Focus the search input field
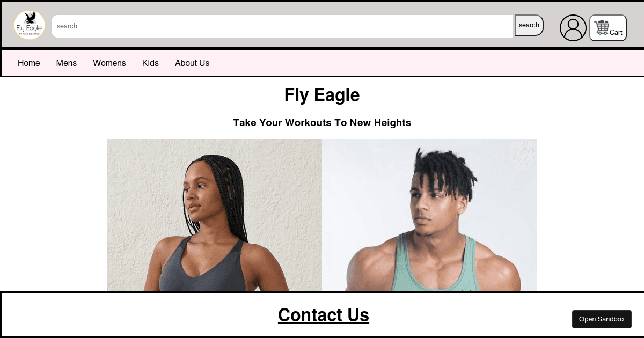The width and height of the screenshot is (644, 338). point(282,26)
